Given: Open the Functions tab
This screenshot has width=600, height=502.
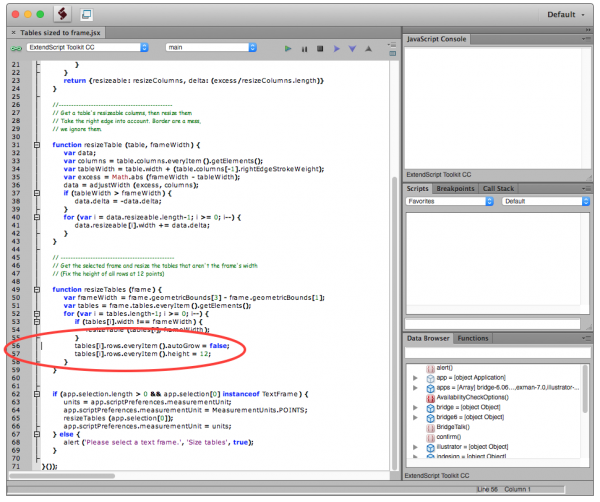Looking at the screenshot, I should pos(473,339).
